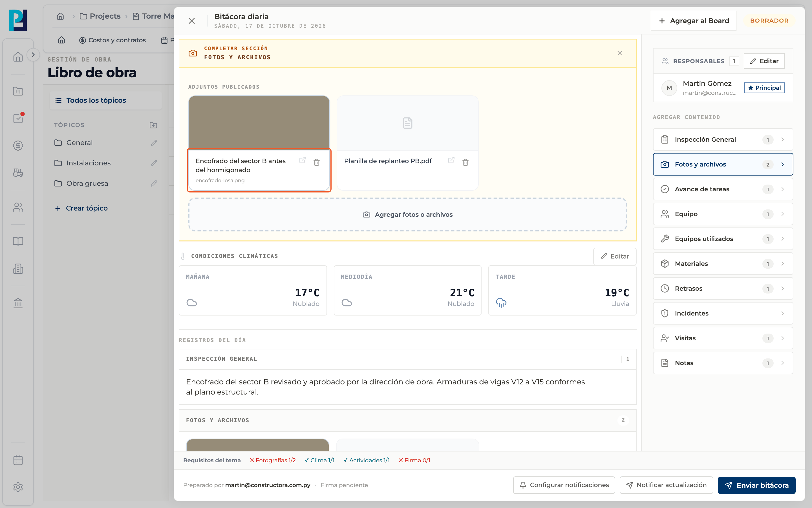
Task: Open the dollar costs icon in sidebar
Action: (x=18, y=145)
